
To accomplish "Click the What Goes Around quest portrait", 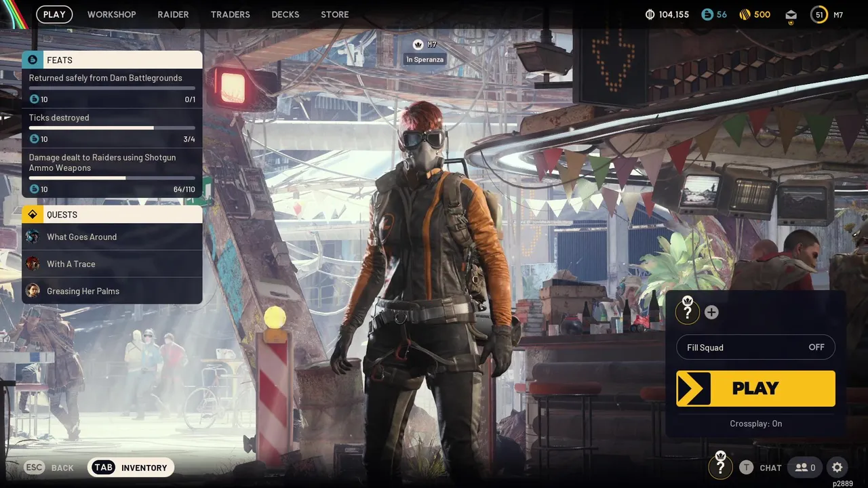I will (x=33, y=237).
